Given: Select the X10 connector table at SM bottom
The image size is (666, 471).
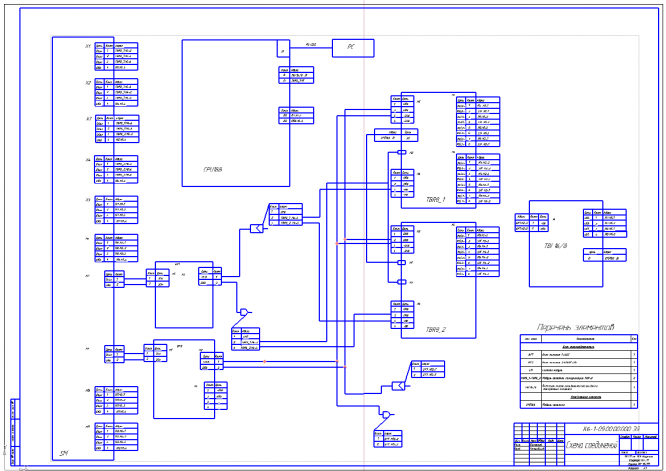Looking at the screenshot, I should point(116,437).
